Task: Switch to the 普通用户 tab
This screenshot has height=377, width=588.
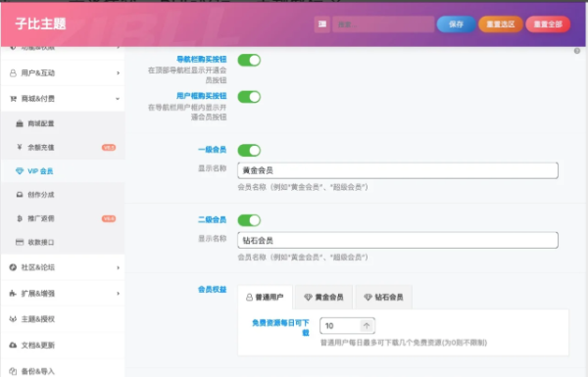Action: coord(266,297)
